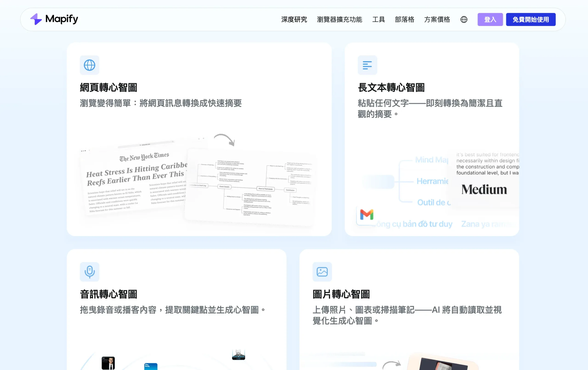588x370 pixels.
Task: Open 瀏覽器擴充功能 from the navigation
Action: [x=340, y=20]
